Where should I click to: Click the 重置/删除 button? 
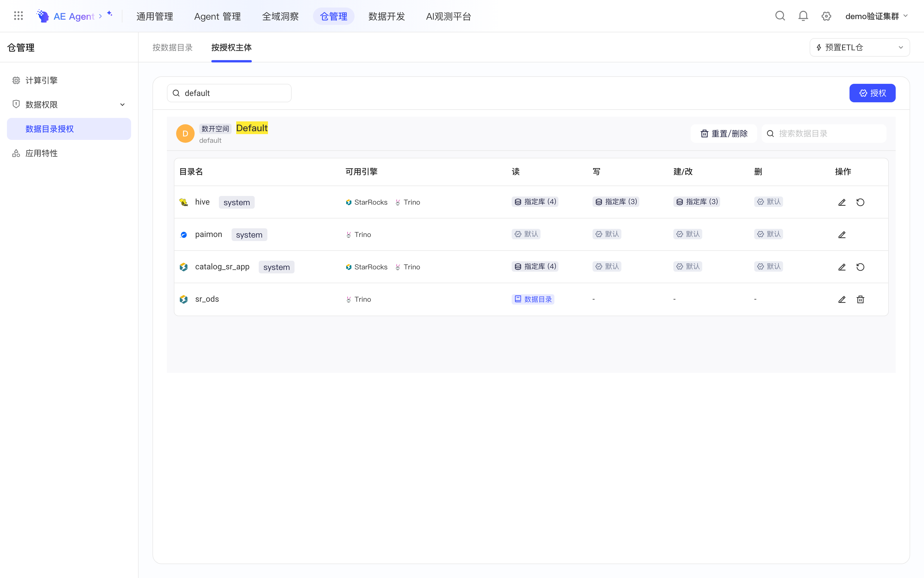click(724, 134)
